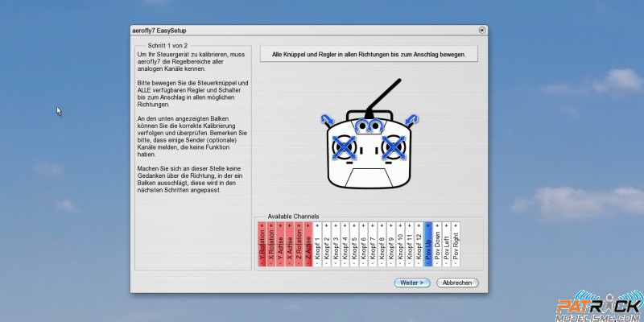Click the paragraph starting 'An den unten angezeigten Balken'
Viewport: 644px width, 322px height.
coord(192,136)
